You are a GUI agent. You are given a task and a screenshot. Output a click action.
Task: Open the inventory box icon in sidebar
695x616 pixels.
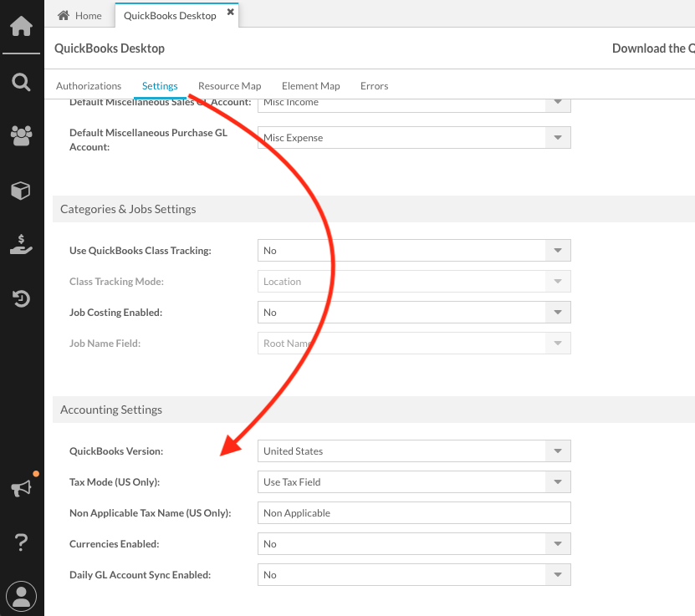(21, 191)
